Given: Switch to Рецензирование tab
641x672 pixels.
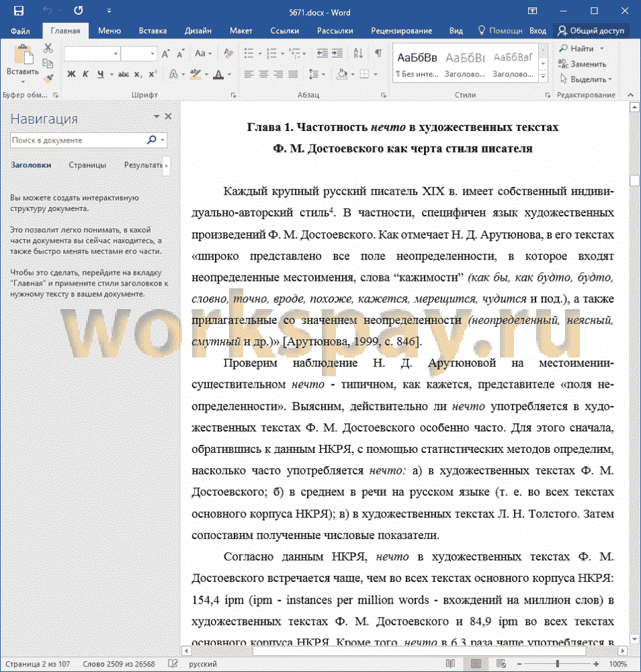Looking at the screenshot, I should click(x=402, y=31).
